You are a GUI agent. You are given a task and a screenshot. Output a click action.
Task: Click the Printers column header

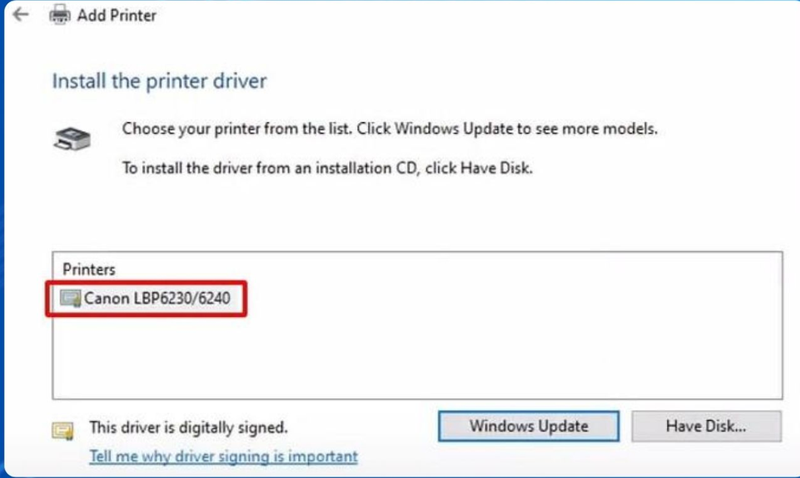pos(89,269)
